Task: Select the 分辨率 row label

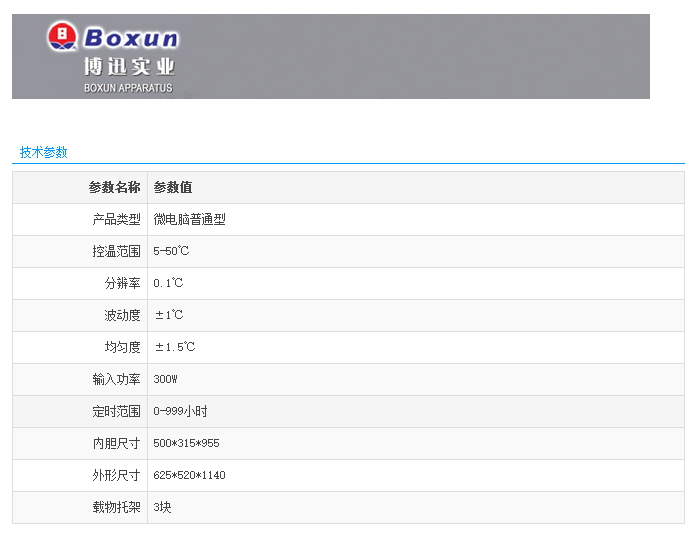Action: pyautogui.click(x=122, y=283)
